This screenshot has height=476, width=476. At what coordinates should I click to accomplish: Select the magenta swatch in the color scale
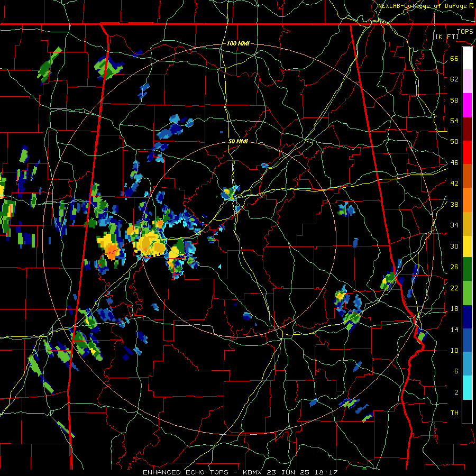(x=467, y=105)
